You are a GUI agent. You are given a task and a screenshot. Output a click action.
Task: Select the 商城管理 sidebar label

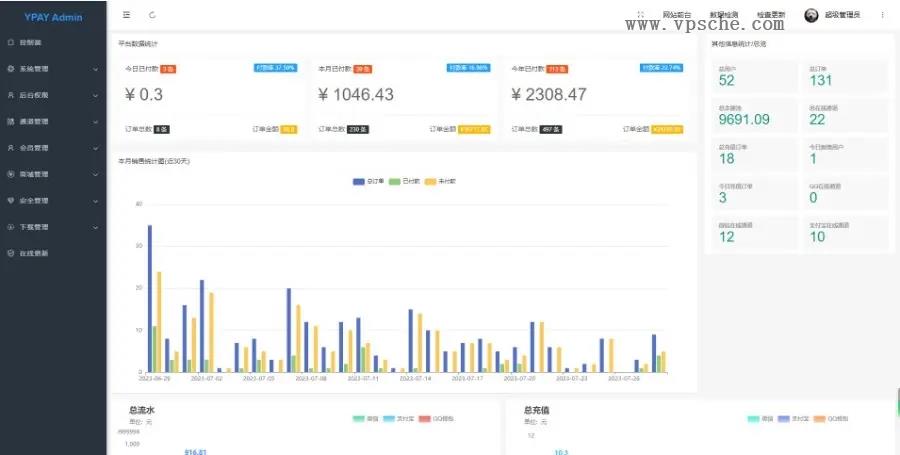tap(34, 174)
